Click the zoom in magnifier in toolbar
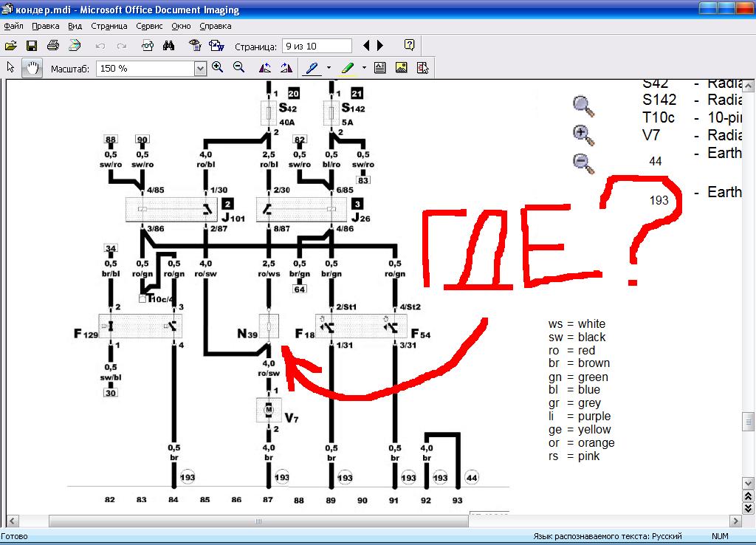The width and height of the screenshot is (756, 545). 218,68
